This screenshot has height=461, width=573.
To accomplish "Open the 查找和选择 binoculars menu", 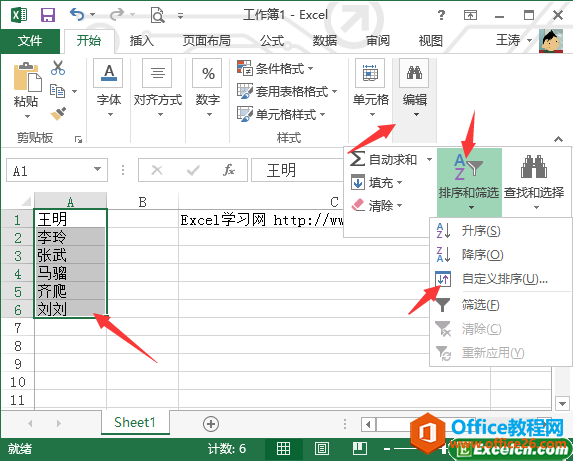I will pyautogui.click(x=534, y=181).
